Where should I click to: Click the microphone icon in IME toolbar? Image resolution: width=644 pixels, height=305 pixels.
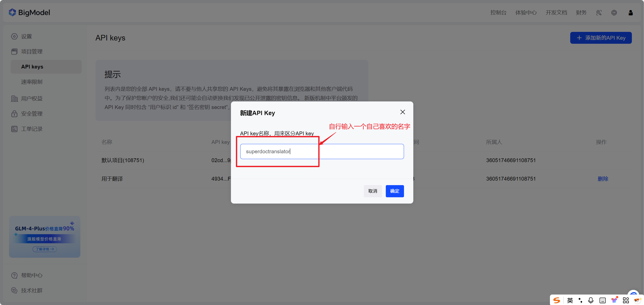pyautogui.click(x=591, y=300)
